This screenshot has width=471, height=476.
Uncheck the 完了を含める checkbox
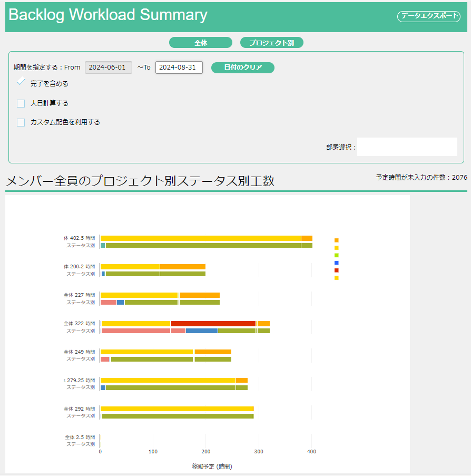click(21, 82)
